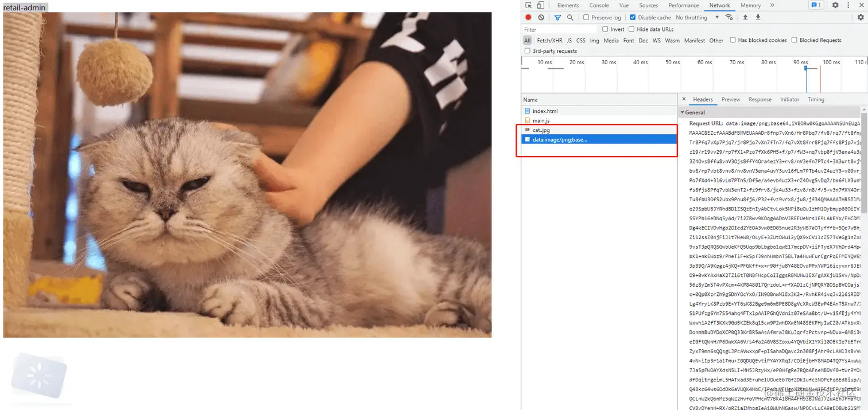Open network conditions wifi icon

pyautogui.click(x=730, y=17)
